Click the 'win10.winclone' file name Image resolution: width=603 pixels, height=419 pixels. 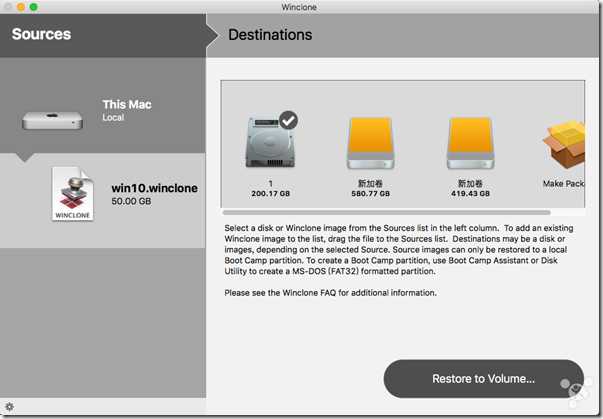(x=155, y=188)
